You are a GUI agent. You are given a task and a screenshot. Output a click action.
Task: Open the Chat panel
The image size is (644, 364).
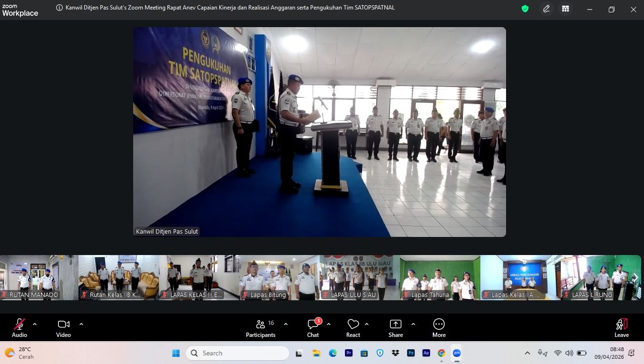(313, 327)
